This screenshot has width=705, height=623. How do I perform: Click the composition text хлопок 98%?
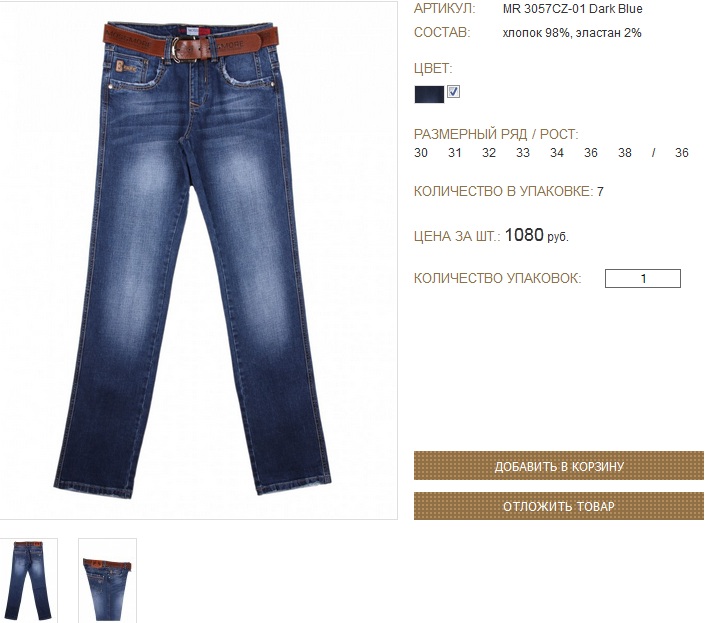click(535, 33)
